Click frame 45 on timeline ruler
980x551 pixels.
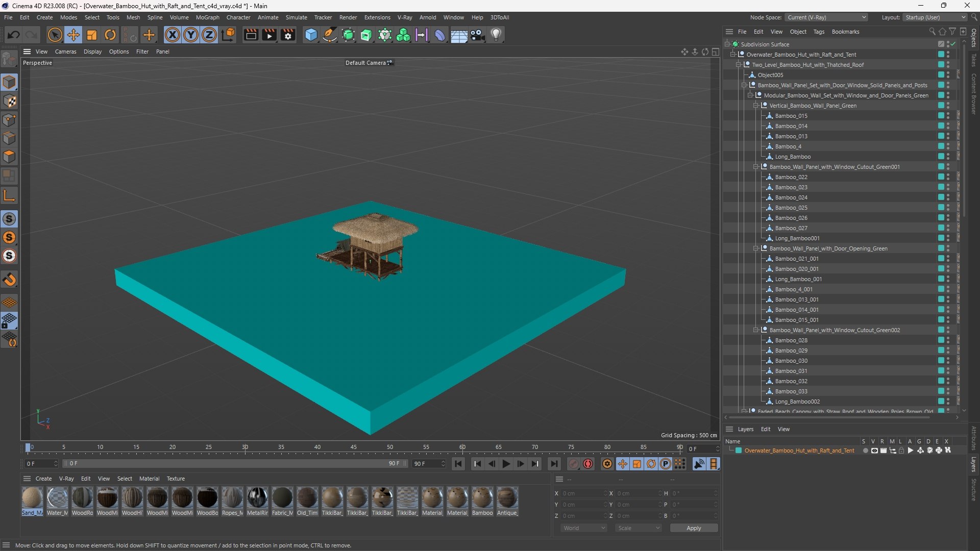pos(354,447)
